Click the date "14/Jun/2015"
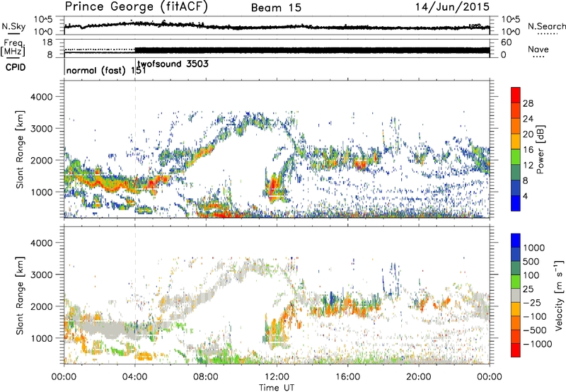566x392 pixels. [452, 7]
